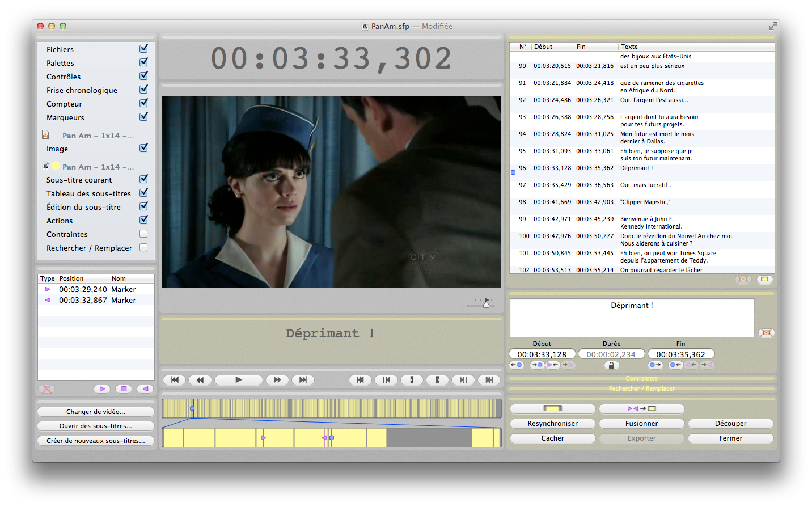Click the blue playhead on the zoomed timeline
Screen dimensions: 812x507
pos(332,438)
